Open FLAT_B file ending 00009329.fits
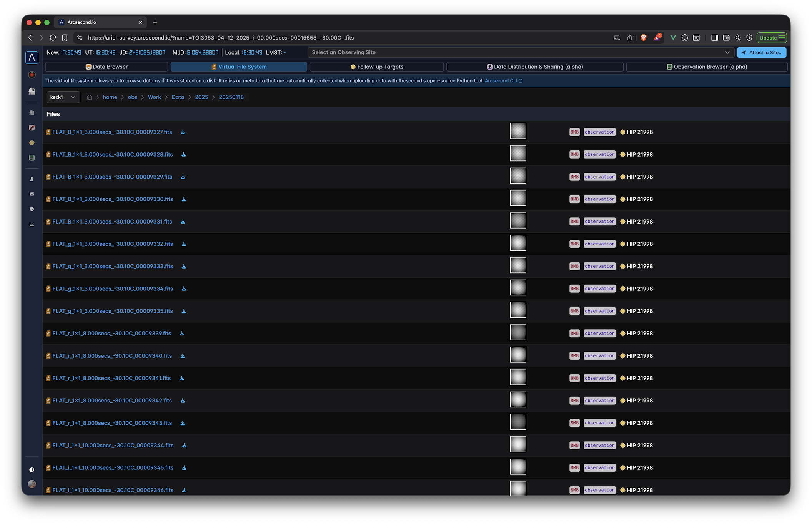The height and width of the screenshot is (524, 812). pos(112,177)
